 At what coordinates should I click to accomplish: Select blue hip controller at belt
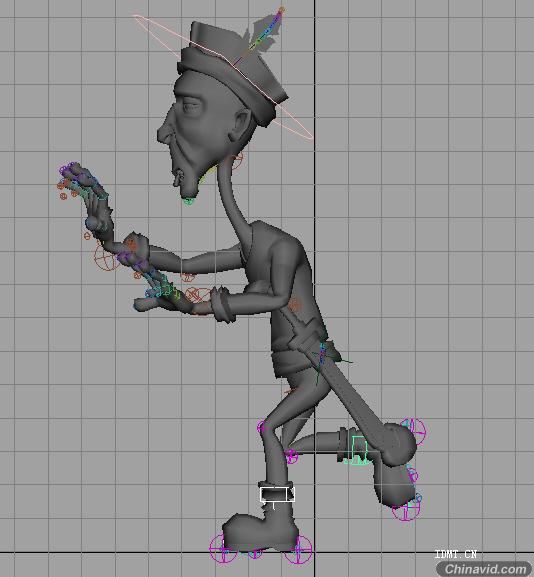coord(322,354)
